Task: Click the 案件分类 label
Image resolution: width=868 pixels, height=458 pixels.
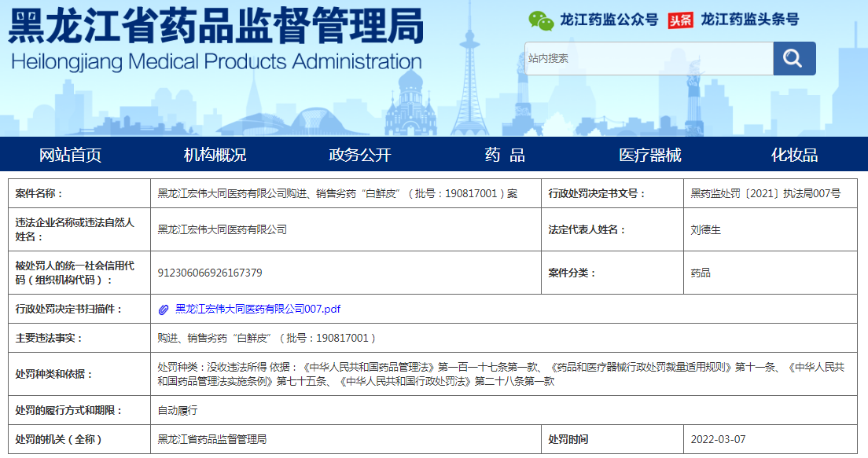Action: 572,273
